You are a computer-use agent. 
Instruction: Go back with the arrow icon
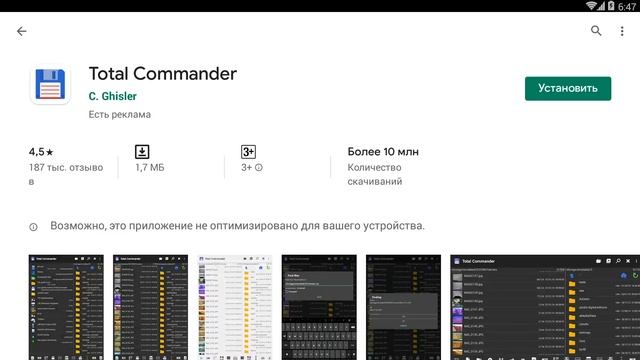click(22, 31)
